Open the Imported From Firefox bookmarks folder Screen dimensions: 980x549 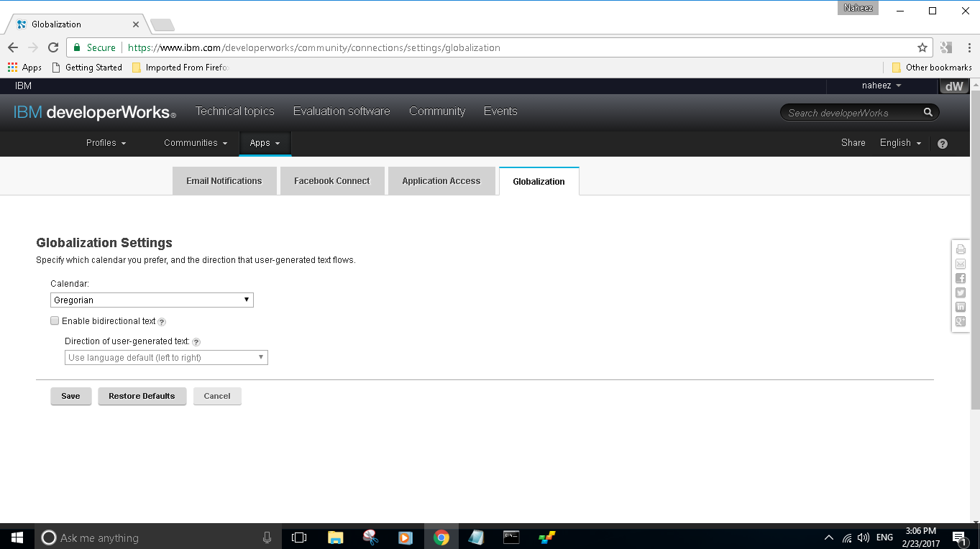click(180, 68)
